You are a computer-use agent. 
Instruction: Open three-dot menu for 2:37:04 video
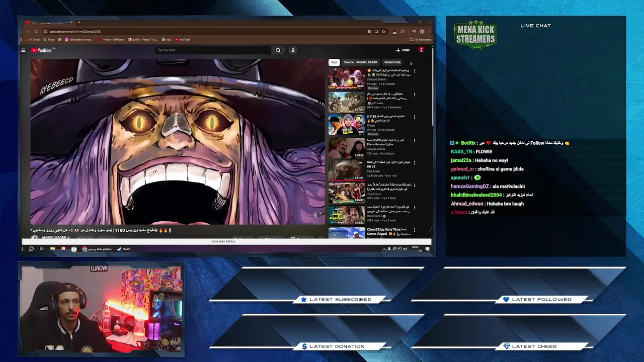(x=415, y=95)
